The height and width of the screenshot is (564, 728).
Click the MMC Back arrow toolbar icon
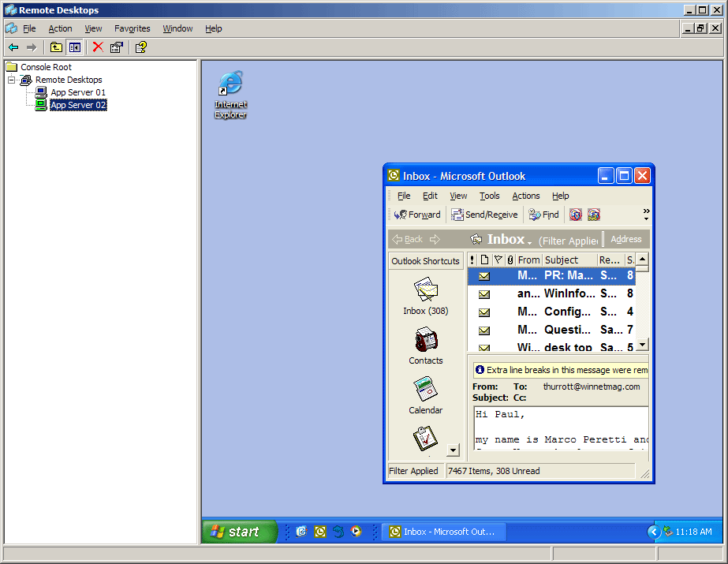(x=13, y=47)
